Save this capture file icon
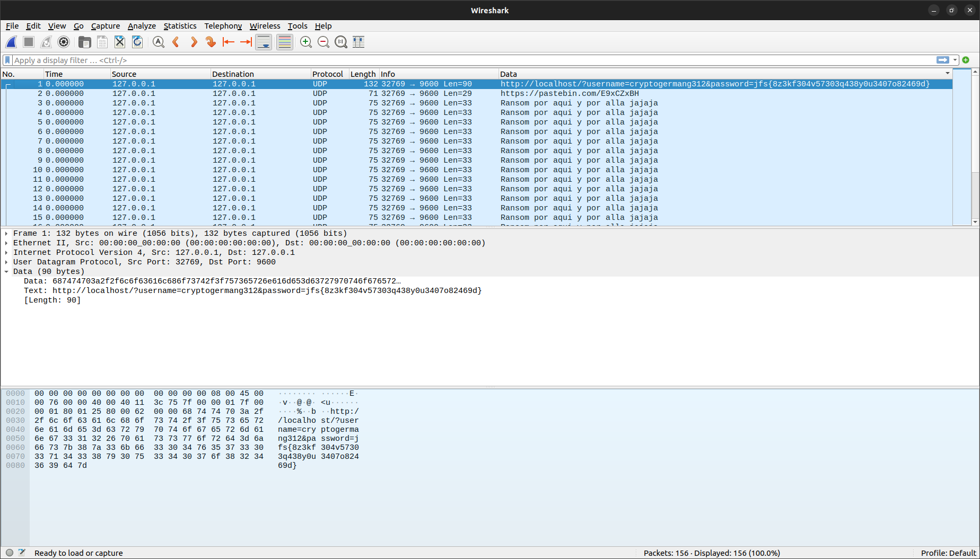 pyautogui.click(x=102, y=42)
